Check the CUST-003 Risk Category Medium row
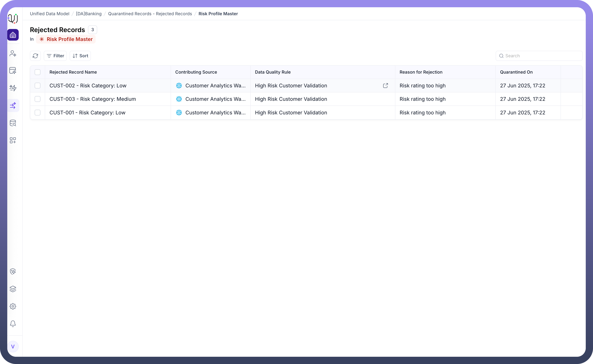This screenshot has height=364, width=593. click(38, 99)
